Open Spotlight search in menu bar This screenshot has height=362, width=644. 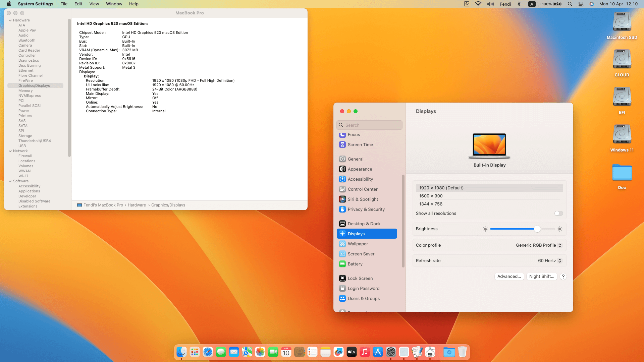click(x=570, y=4)
